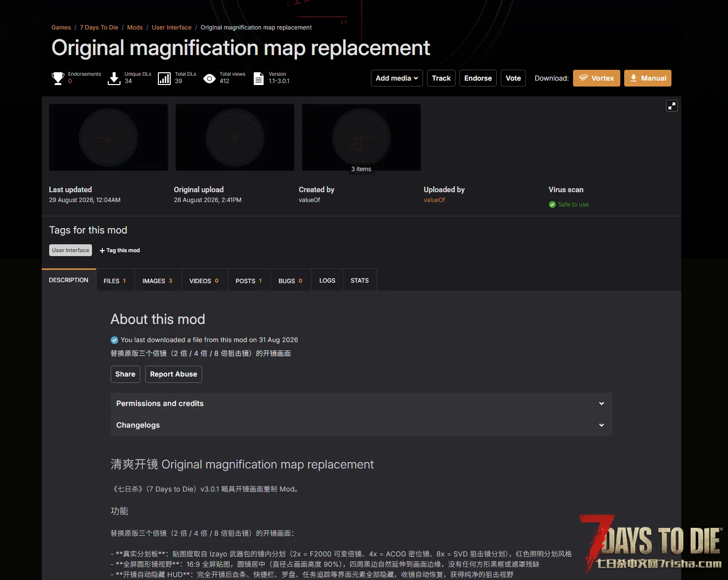Open the Logs tab
Viewport: 728px width, 580px height.
(327, 281)
